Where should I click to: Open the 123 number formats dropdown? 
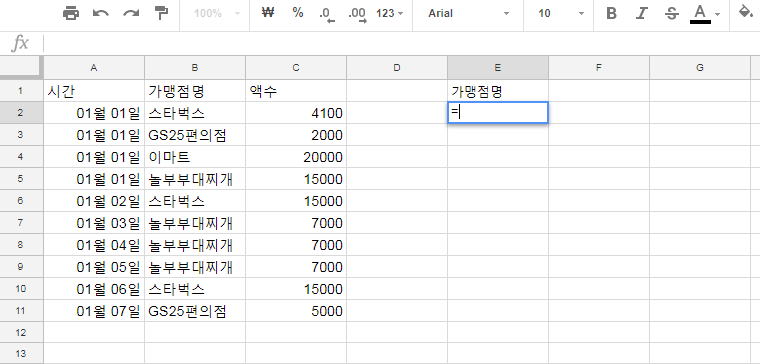[x=389, y=13]
